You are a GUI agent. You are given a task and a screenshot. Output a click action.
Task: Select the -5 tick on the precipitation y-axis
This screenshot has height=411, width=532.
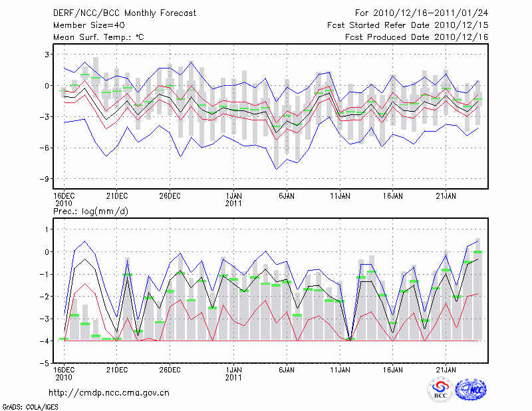pyautogui.click(x=45, y=364)
